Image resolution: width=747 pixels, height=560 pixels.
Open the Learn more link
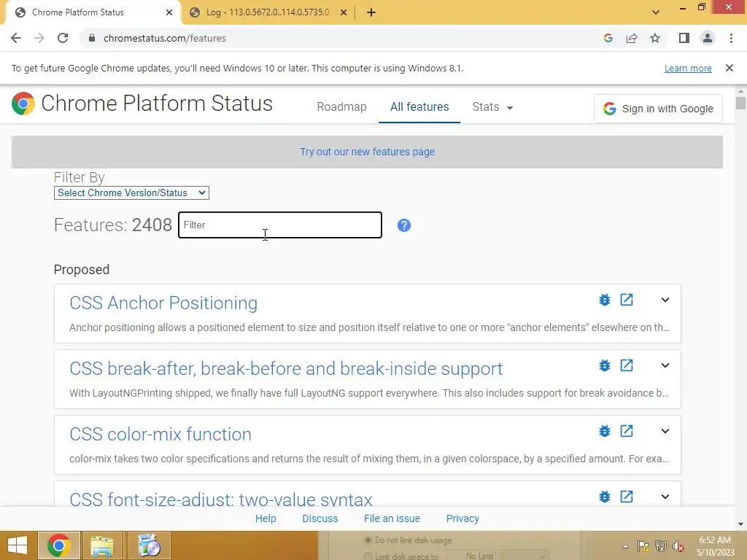point(688,68)
